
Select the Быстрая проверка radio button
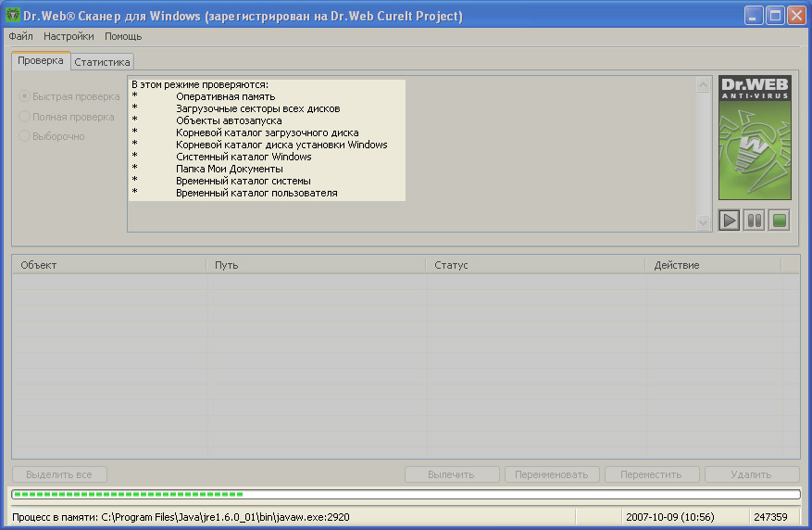point(69,96)
